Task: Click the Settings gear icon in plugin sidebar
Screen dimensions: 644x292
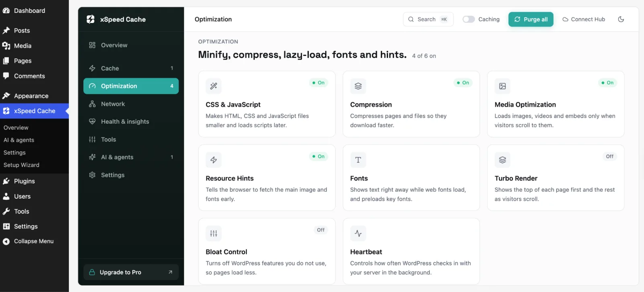Action: point(92,175)
